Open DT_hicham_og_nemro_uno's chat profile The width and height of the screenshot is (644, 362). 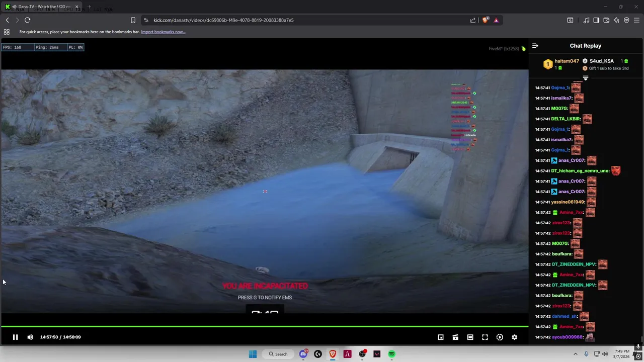pos(580,171)
